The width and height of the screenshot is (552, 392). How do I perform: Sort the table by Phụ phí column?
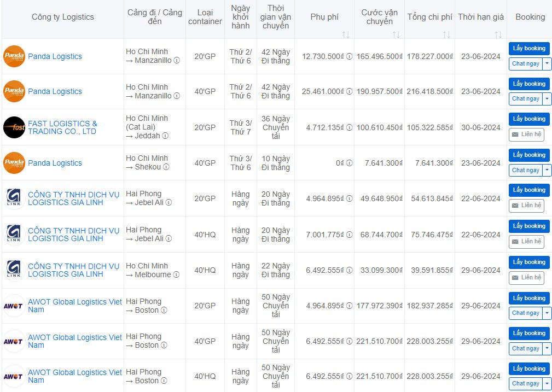click(345, 34)
